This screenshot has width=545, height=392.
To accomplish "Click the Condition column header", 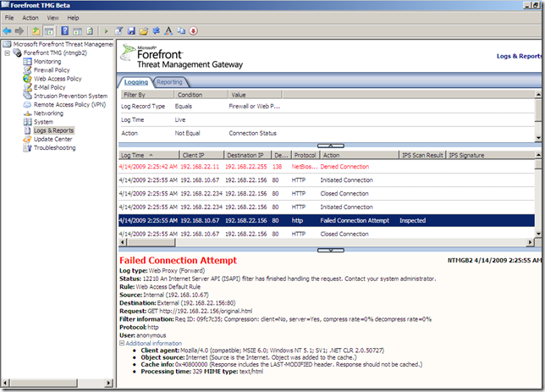I will point(201,95).
